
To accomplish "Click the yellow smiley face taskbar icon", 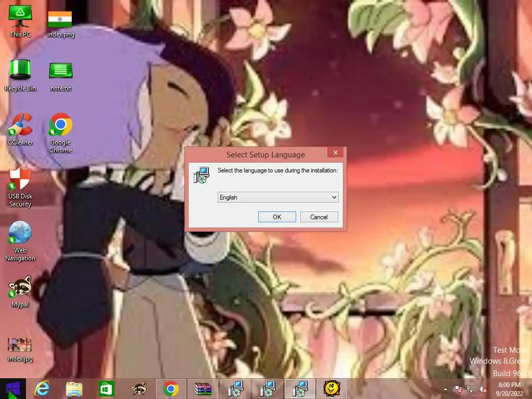I will click(x=332, y=389).
